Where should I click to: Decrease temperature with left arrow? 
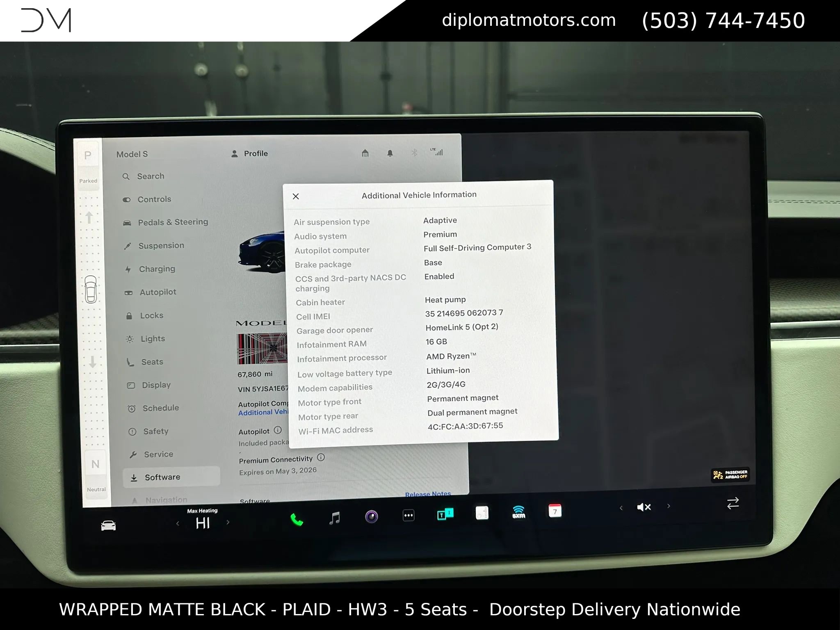[178, 523]
